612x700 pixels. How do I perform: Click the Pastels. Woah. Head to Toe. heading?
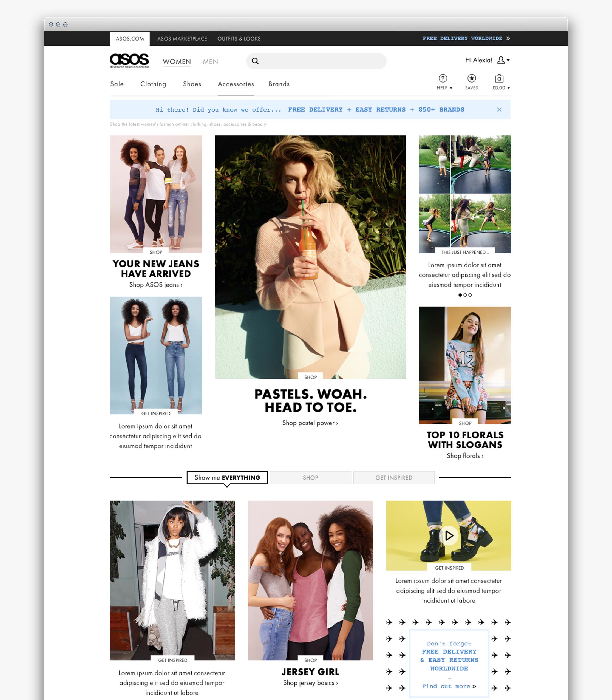(310, 401)
